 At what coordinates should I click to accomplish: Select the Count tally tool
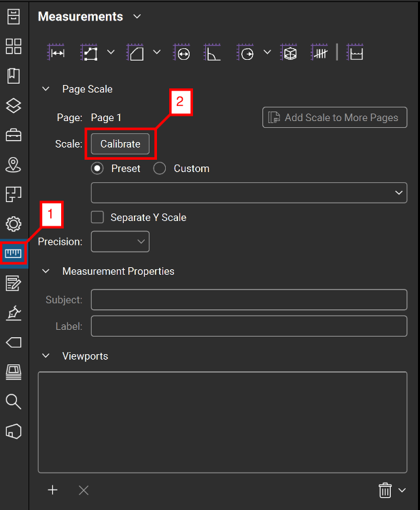click(x=319, y=52)
